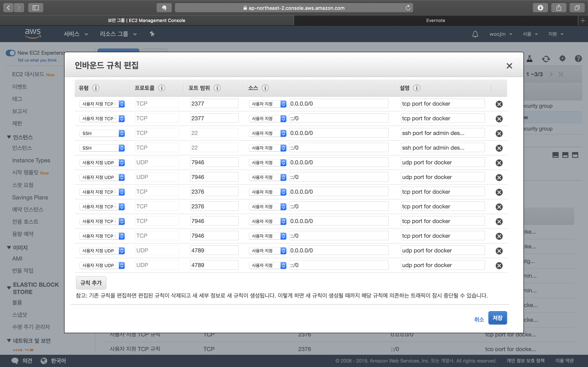Expand the 이미지 section in sidebar
588x367 pixels.
(9, 247)
